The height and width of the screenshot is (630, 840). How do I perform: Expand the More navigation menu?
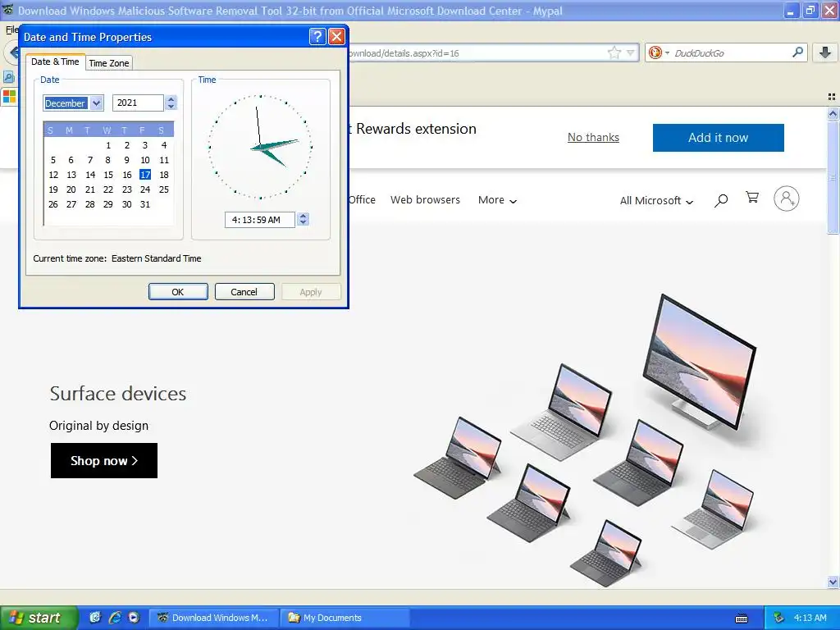click(497, 200)
